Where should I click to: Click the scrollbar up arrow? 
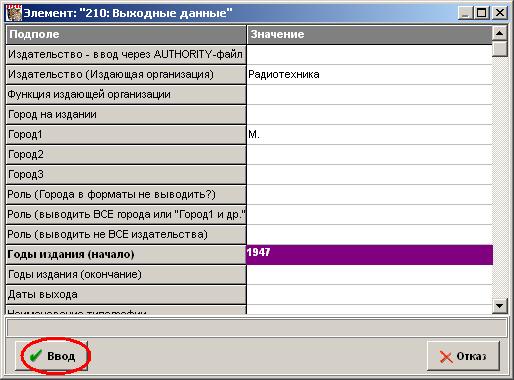pyautogui.click(x=500, y=33)
